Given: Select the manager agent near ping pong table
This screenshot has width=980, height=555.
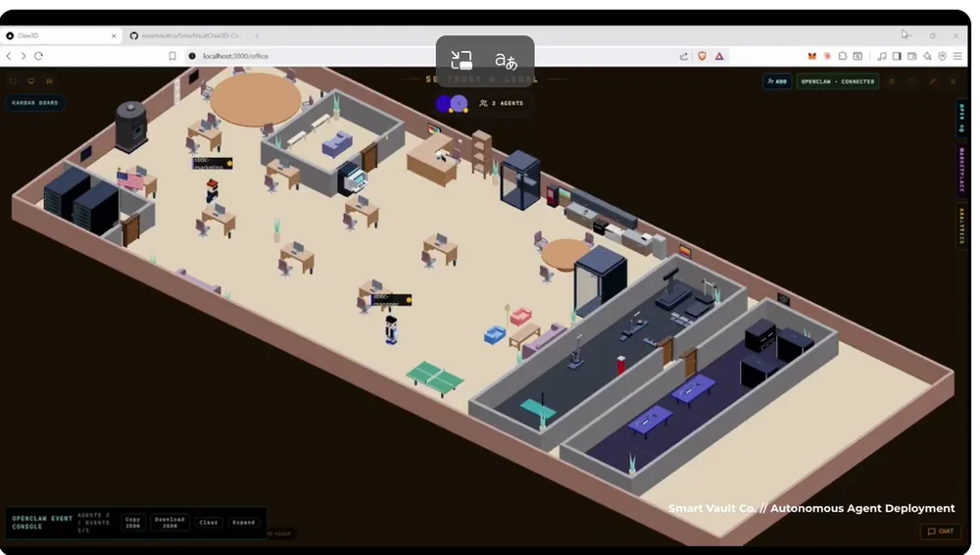Looking at the screenshot, I should click(x=391, y=329).
